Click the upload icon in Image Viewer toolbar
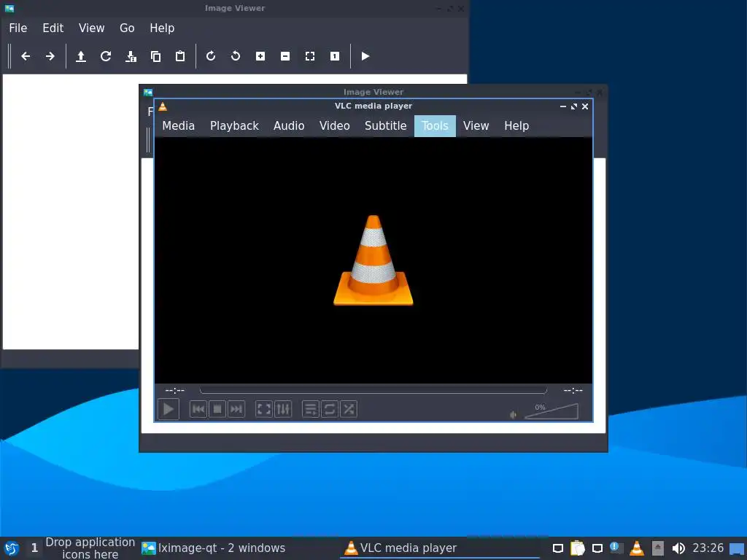The image size is (747, 560). point(81,56)
